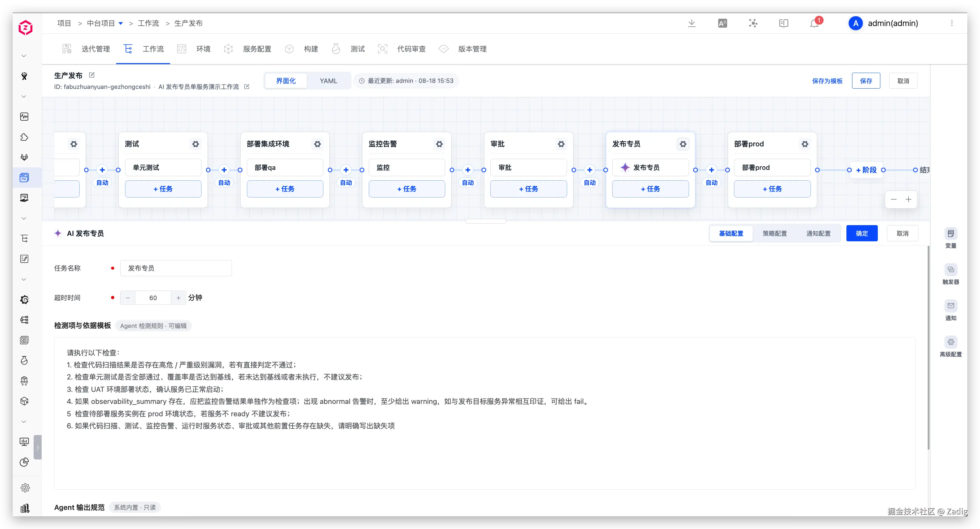Edit the workflow description pencil icon
The image size is (980, 529).
(247, 87)
